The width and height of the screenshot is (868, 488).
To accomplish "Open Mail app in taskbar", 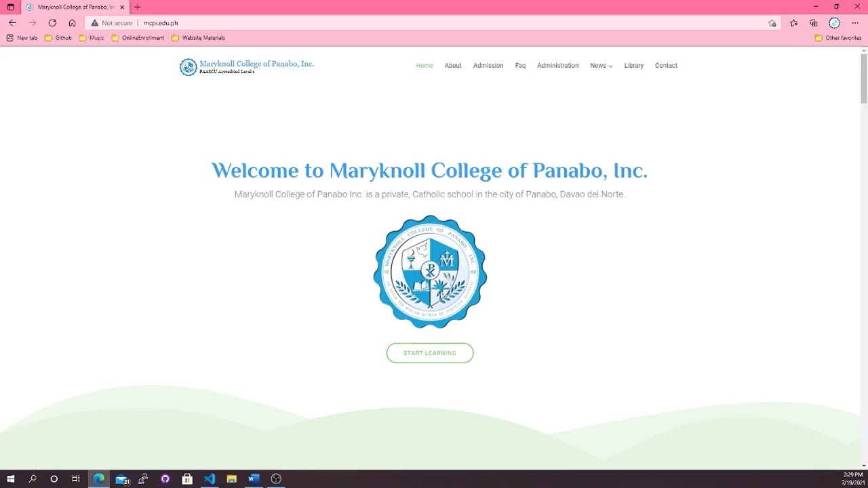I will [x=122, y=479].
